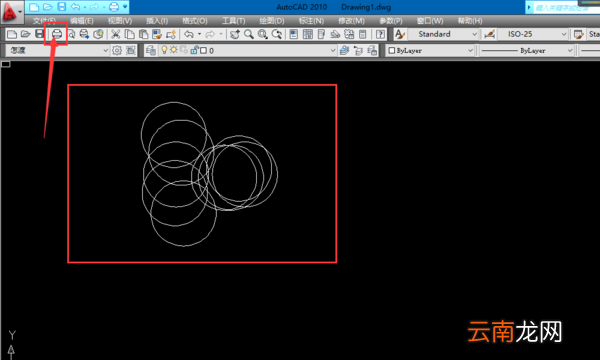
Task: Open the Table Style manager icon
Action: [579, 34]
